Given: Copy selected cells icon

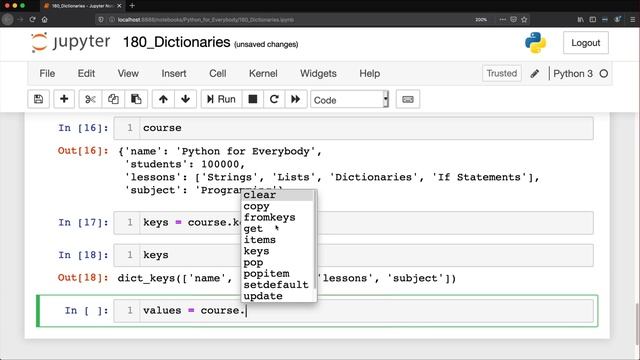Looking at the screenshot, I should 113,99.
